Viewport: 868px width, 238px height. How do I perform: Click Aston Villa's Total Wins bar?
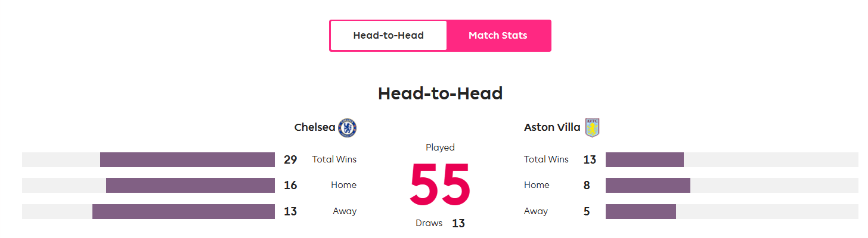coord(644,159)
